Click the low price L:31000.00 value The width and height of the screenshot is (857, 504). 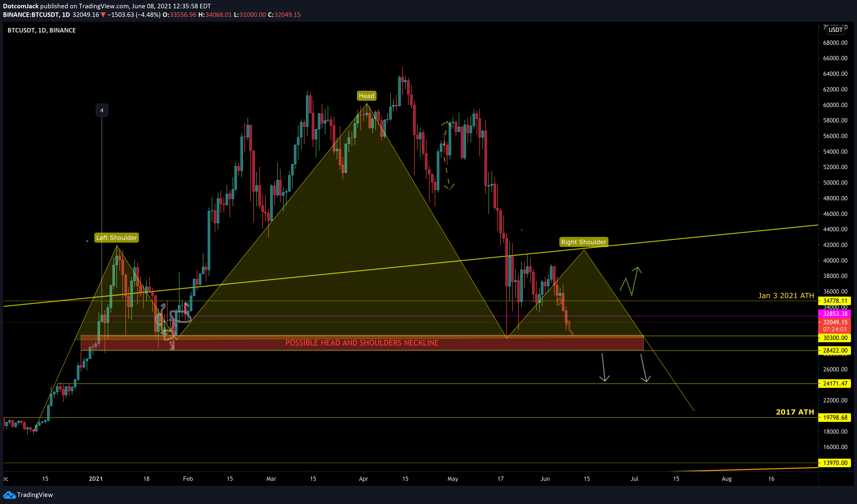tap(250, 15)
